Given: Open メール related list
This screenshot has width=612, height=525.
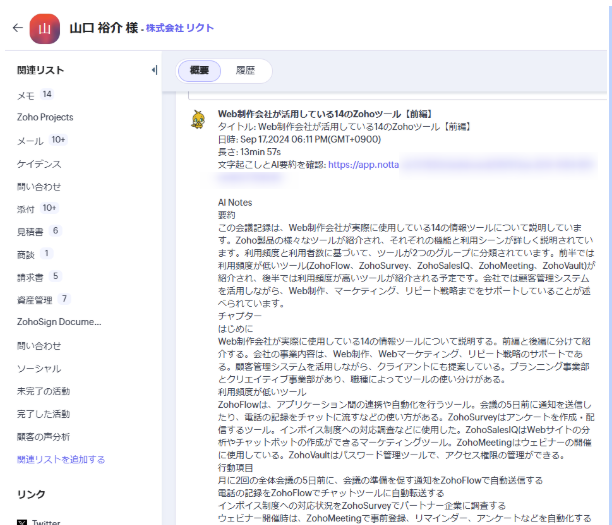Looking at the screenshot, I should point(30,141).
